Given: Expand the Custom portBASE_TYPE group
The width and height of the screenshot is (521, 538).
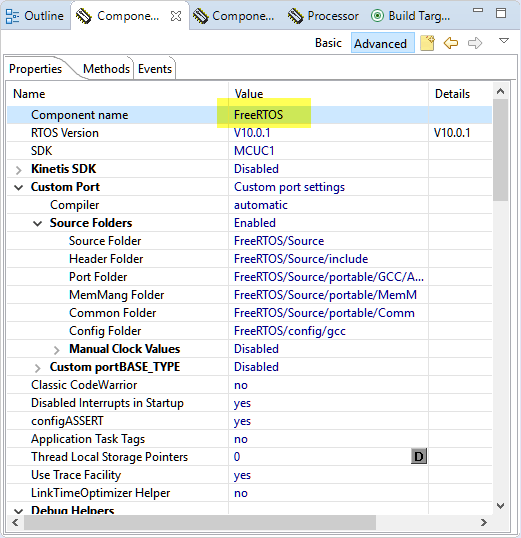Looking at the screenshot, I should 37,368.
